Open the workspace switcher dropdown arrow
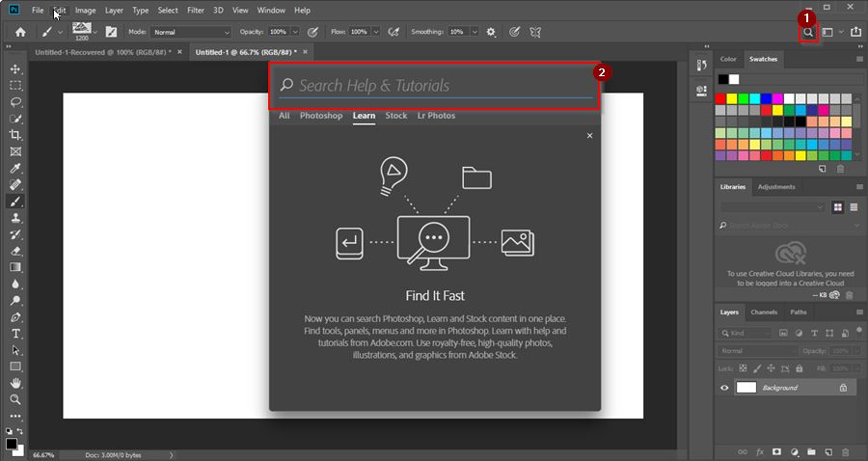The height and width of the screenshot is (461, 868). coord(841,32)
